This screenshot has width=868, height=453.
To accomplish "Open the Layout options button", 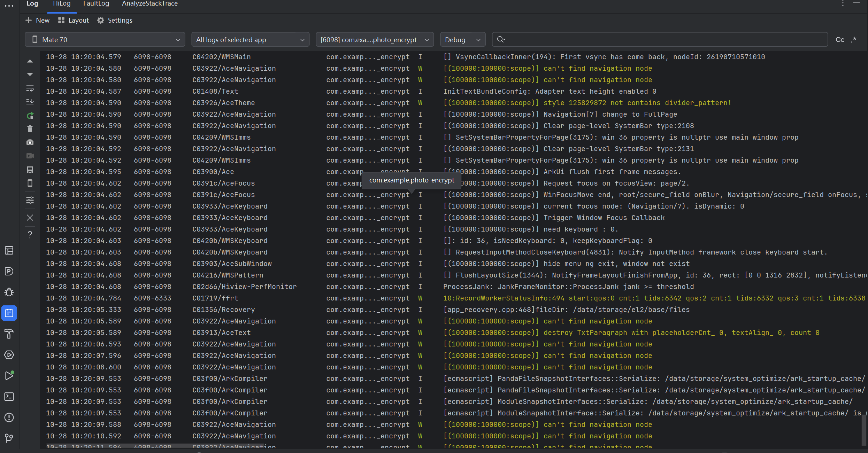I will point(74,20).
